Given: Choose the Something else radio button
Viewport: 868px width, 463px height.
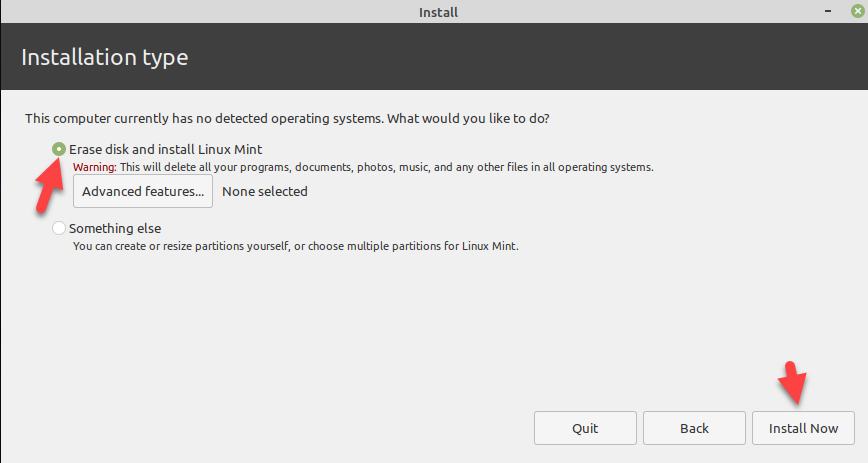Looking at the screenshot, I should 59,228.
